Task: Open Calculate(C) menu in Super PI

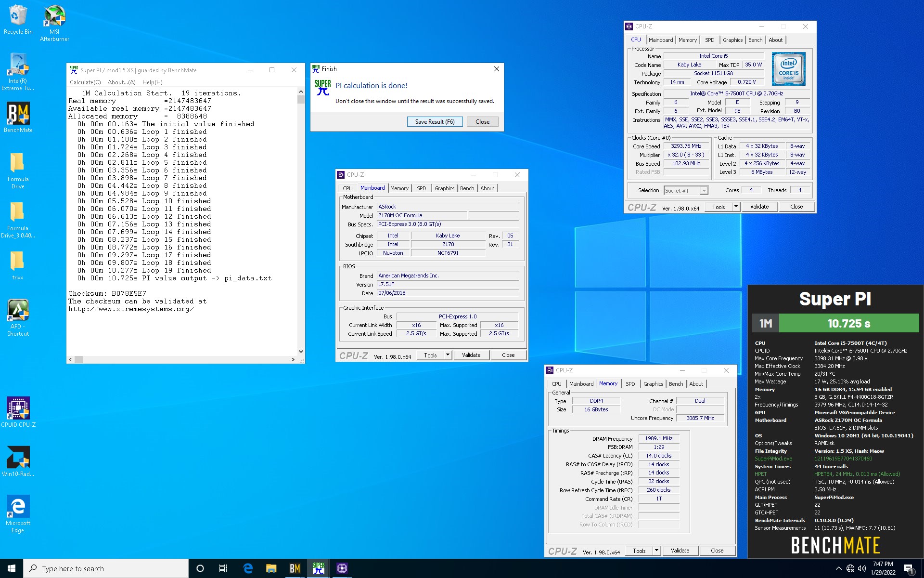Action: pos(85,82)
